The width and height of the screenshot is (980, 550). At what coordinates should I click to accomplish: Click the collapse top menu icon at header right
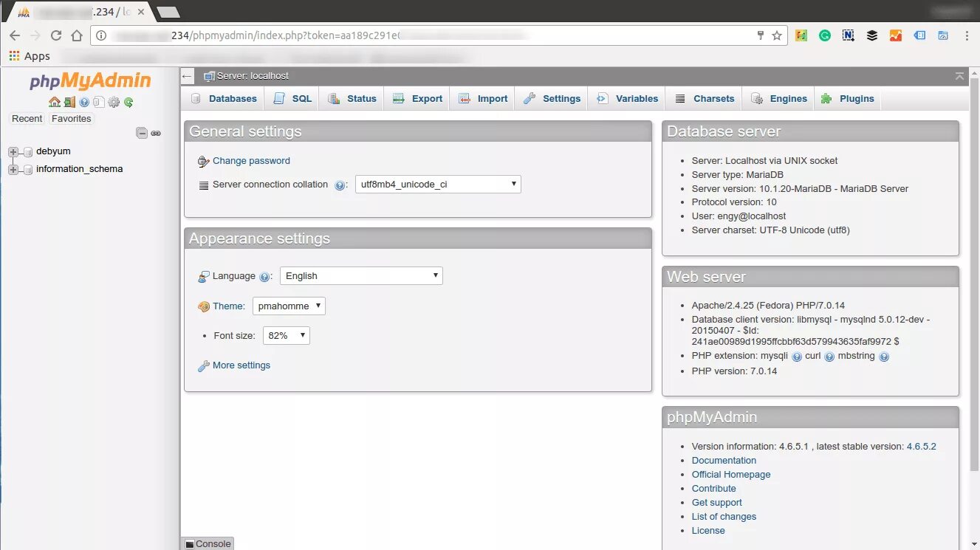tap(959, 76)
